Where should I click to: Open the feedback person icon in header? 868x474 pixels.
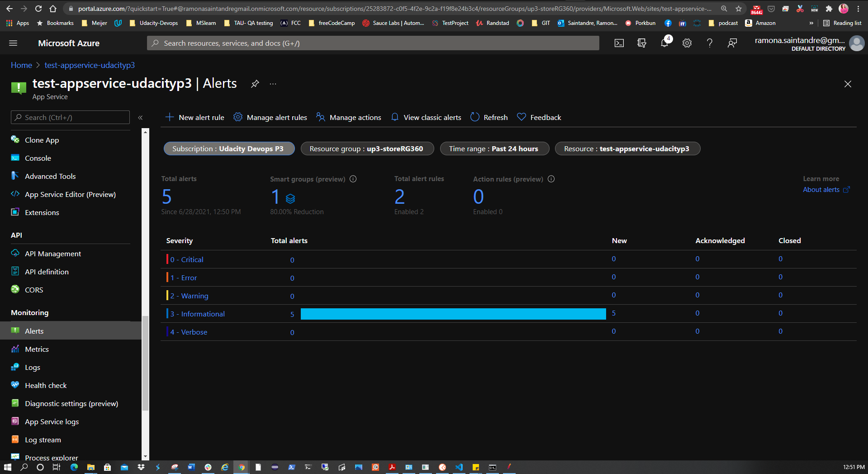tap(732, 43)
